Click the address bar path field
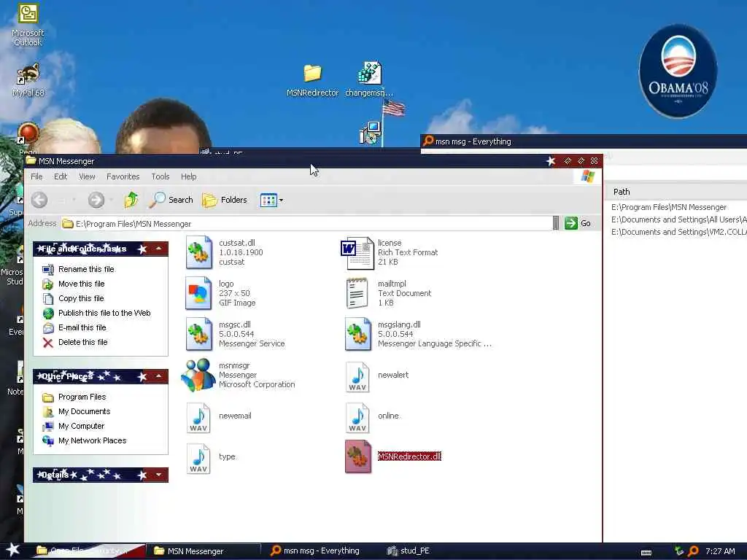The height and width of the screenshot is (560, 747). 306,223
